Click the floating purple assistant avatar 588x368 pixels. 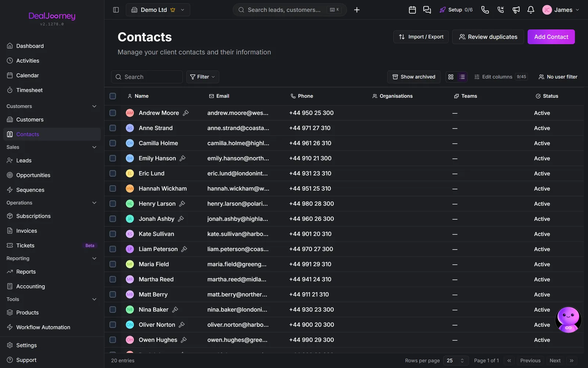tap(568, 319)
